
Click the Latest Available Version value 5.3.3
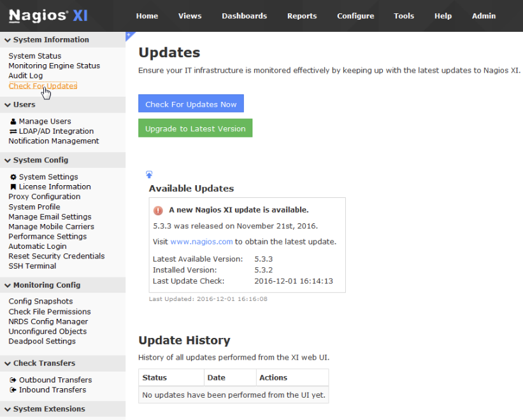coord(264,259)
